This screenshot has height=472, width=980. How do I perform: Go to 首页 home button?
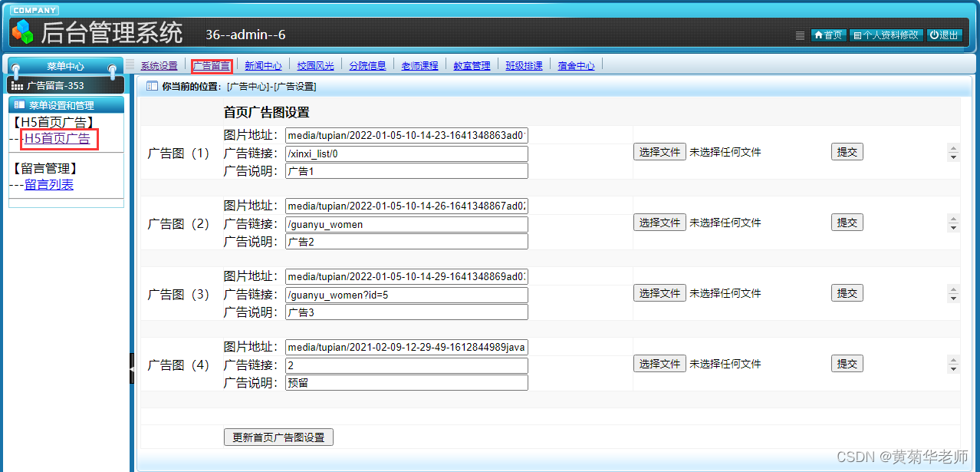click(828, 35)
